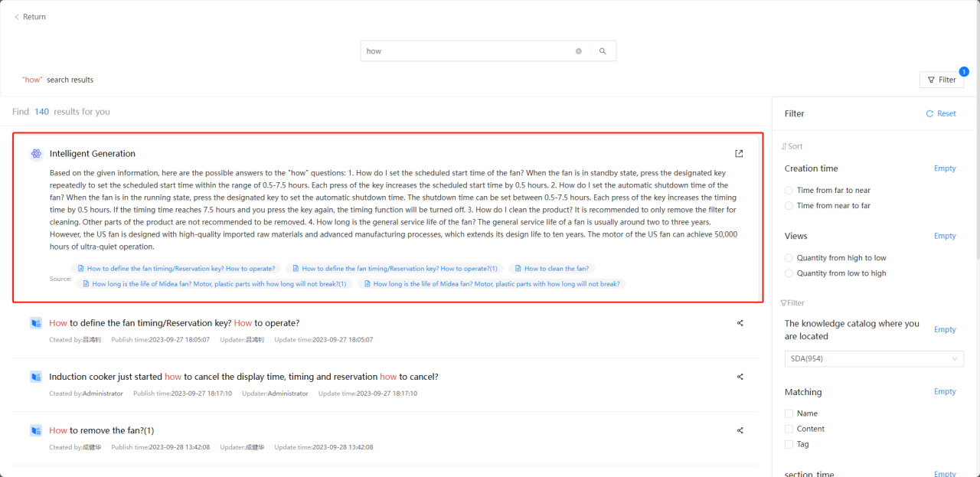Go back using the Return link

pos(30,17)
